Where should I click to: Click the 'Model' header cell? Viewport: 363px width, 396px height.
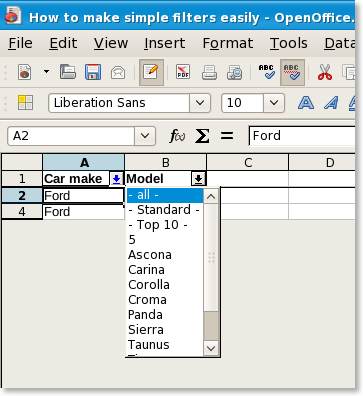point(166,179)
